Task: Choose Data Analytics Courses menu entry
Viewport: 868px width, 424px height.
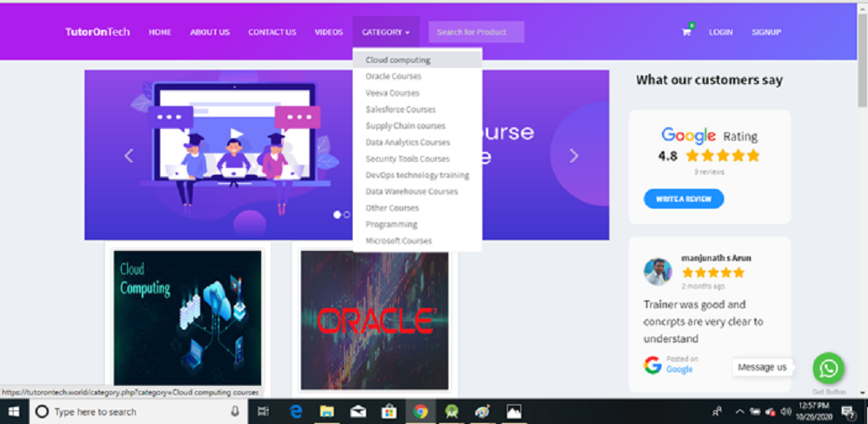Action: tap(417, 142)
